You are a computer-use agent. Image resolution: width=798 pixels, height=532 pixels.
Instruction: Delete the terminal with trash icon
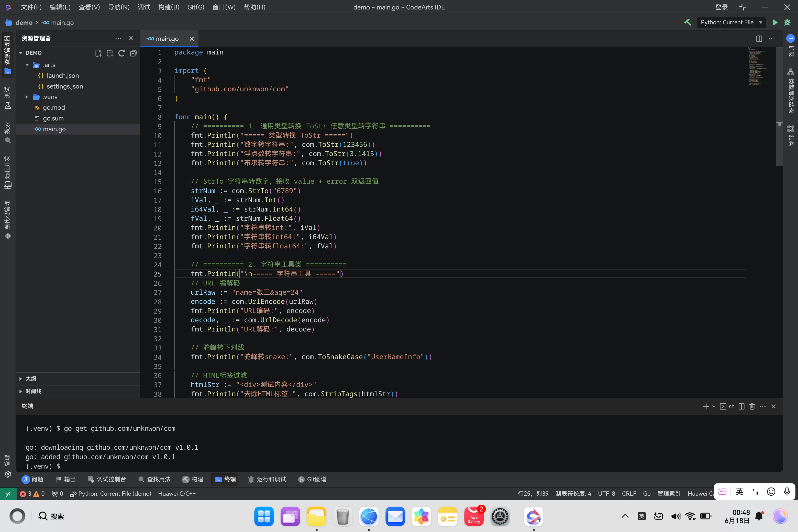pos(752,406)
